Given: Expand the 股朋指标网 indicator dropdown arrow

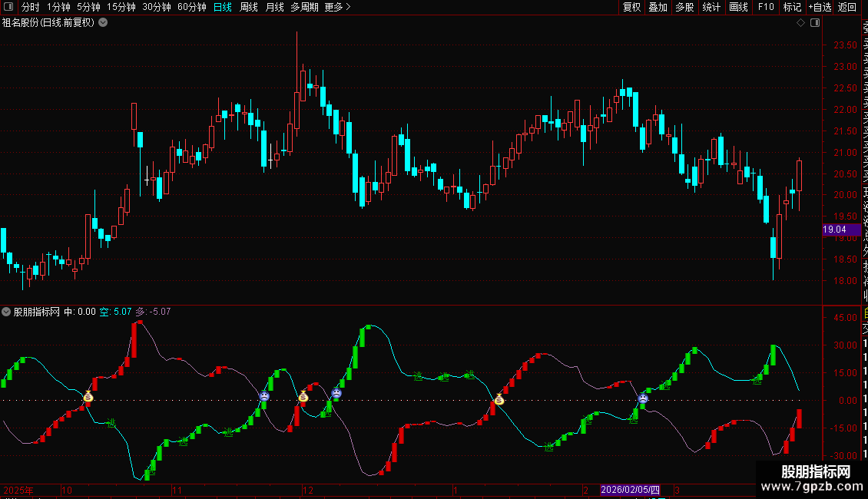Looking at the screenshot, I should [6, 312].
